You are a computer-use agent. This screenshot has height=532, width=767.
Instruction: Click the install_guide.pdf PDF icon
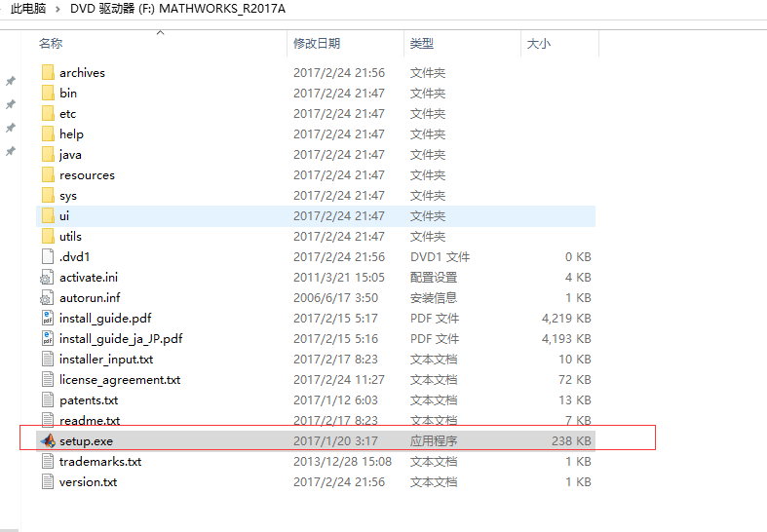(x=48, y=319)
